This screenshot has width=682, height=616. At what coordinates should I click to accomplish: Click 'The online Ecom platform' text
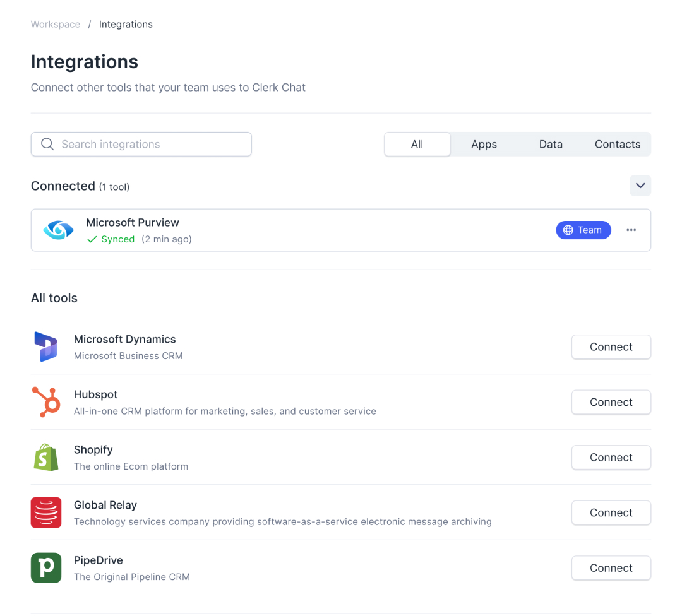pyautogui.click(x=131, y=466)
